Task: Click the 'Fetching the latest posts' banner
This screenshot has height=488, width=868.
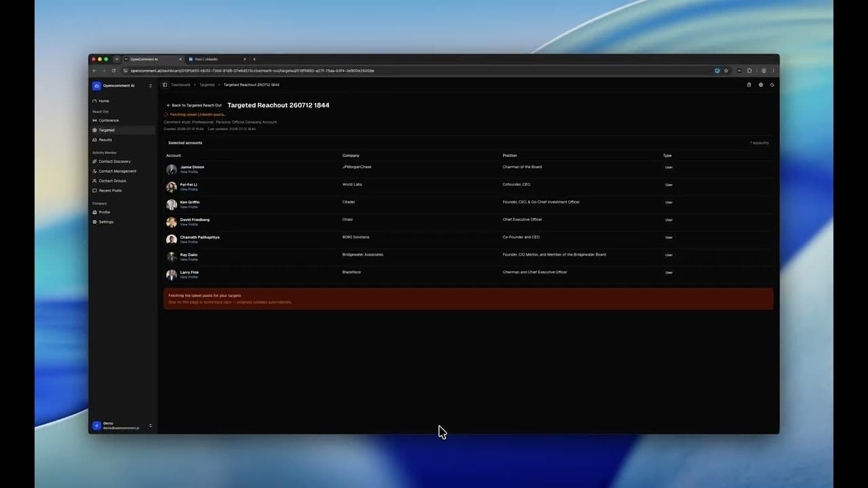Action: point(468,299)
